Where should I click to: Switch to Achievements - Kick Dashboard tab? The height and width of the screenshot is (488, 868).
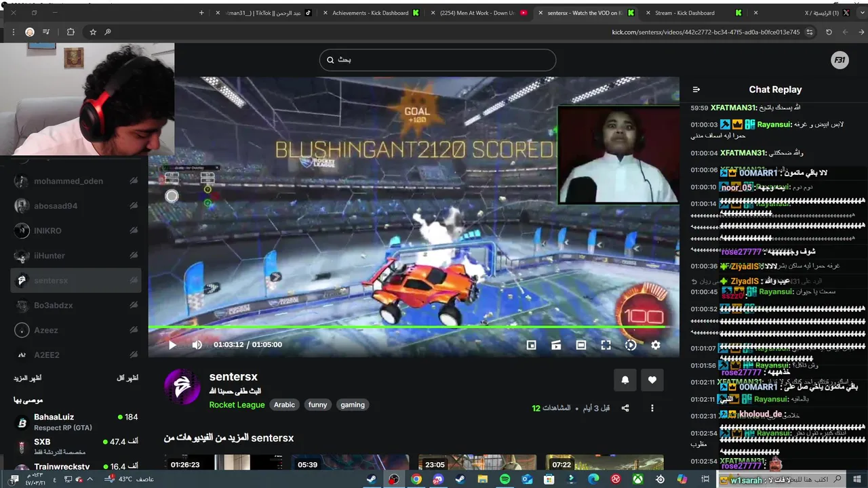(x=372, y=12)
